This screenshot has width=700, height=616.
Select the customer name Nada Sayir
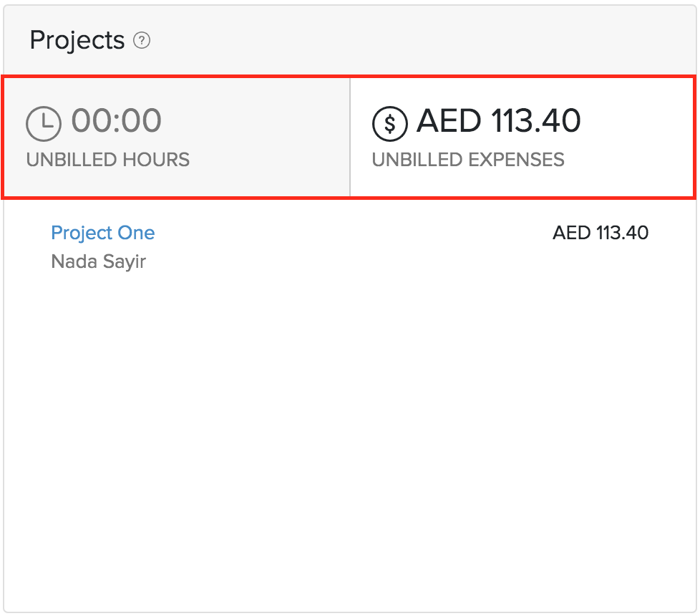[99, 261]
